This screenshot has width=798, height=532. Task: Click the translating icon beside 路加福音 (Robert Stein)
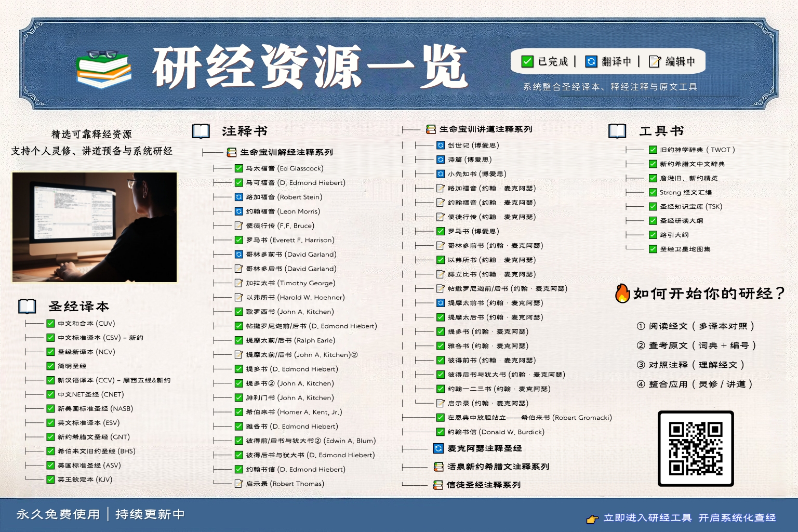click(239, 197)
